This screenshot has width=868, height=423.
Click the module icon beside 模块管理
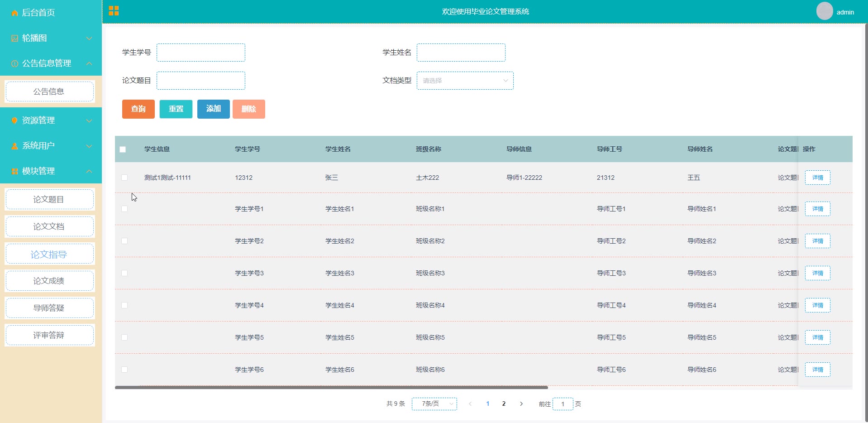(14, 171)
